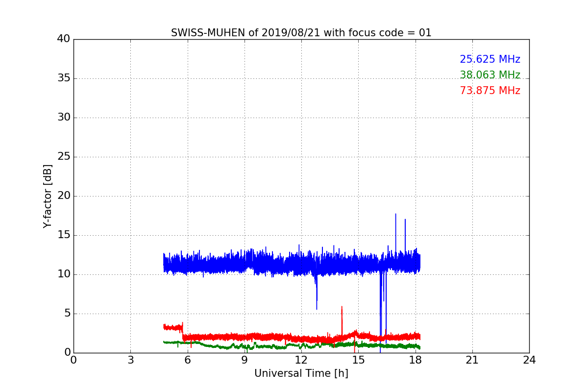Click the y-axis tick label 10
This screenshot has height=392, width=588.
[x=64, y=274]
